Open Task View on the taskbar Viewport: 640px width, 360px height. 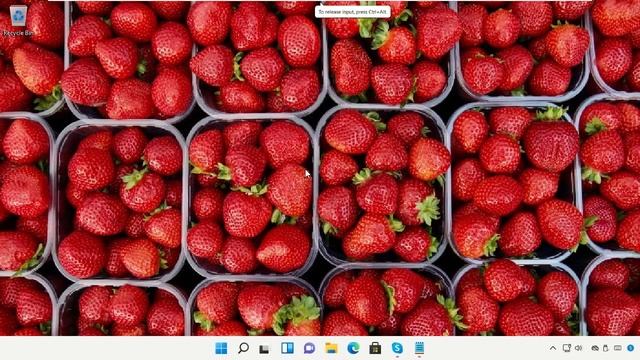(x=264, y=349)
